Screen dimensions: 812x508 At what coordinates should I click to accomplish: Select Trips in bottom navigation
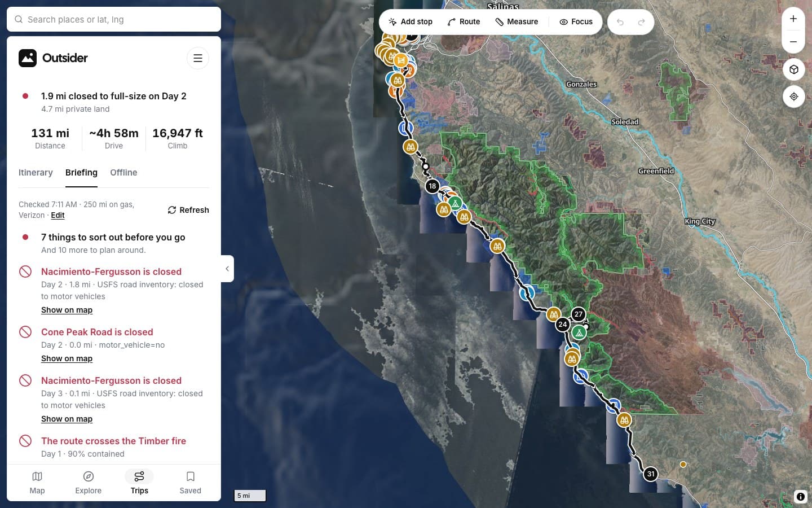[x=139, y=483]
